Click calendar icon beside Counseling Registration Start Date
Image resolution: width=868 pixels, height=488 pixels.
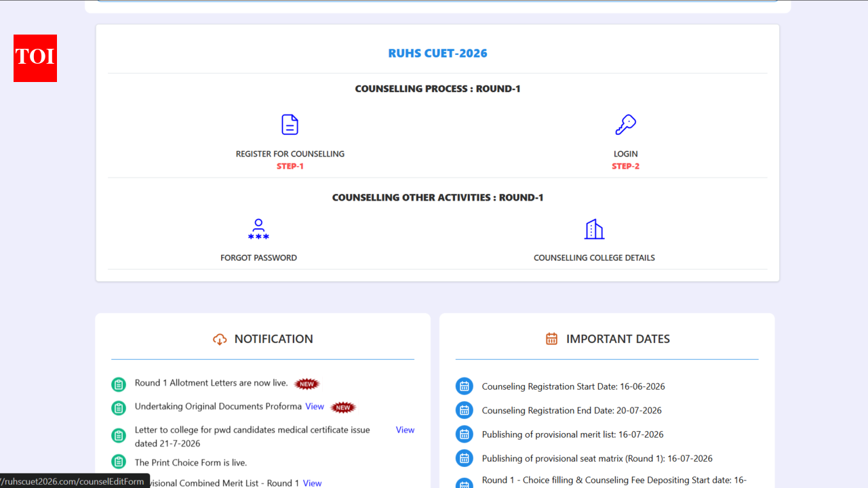click(464, 386)
